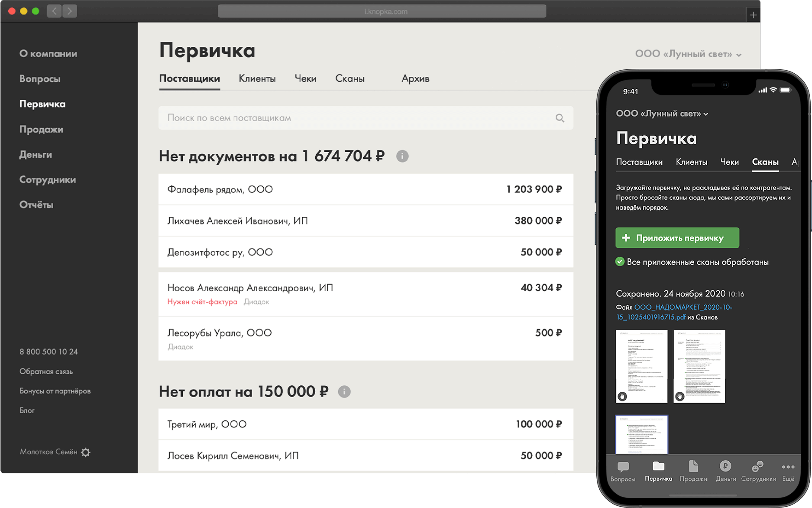Tap Первичка folder icon in phone tab bar
812x508 pixels.
click(658, 466)
